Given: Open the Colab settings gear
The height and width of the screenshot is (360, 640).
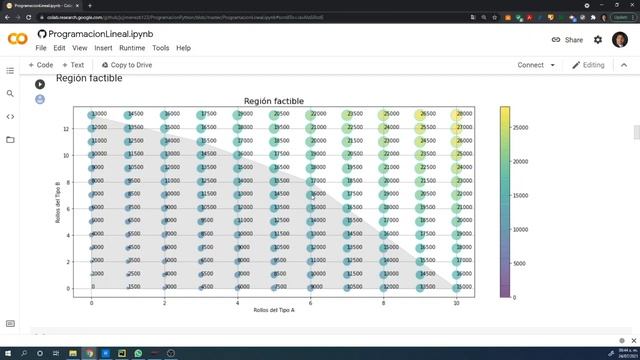Looking at the screenshot, I should [x=598, y=40].
